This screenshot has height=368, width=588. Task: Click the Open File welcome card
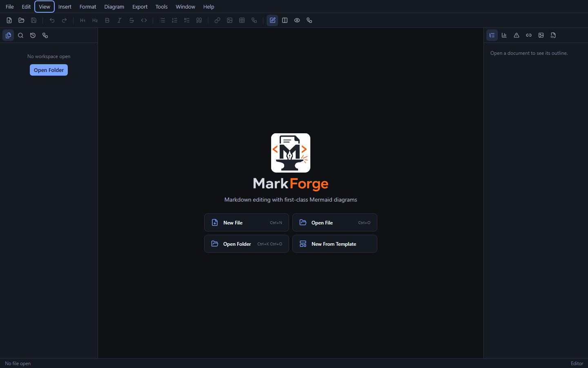[x=335, y=222]
